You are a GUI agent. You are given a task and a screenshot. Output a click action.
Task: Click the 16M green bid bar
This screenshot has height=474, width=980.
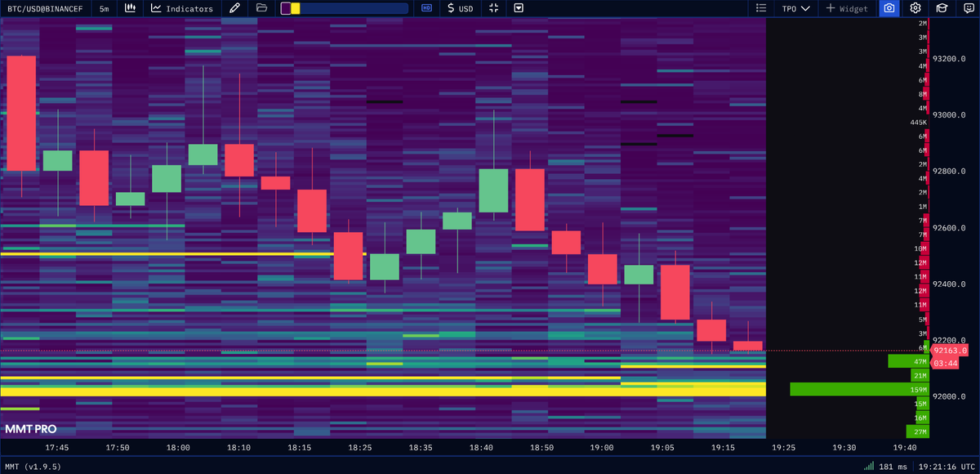920,418
